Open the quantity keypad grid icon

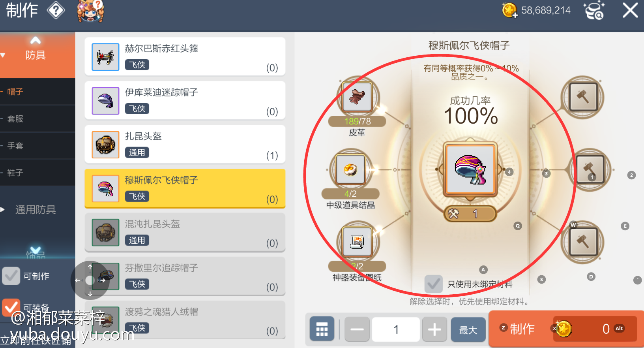tap(322, 329)
